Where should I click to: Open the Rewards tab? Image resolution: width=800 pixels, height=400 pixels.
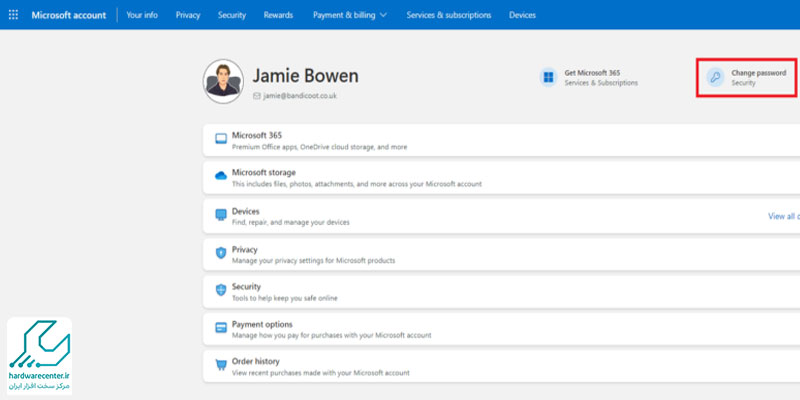[278, 15]
